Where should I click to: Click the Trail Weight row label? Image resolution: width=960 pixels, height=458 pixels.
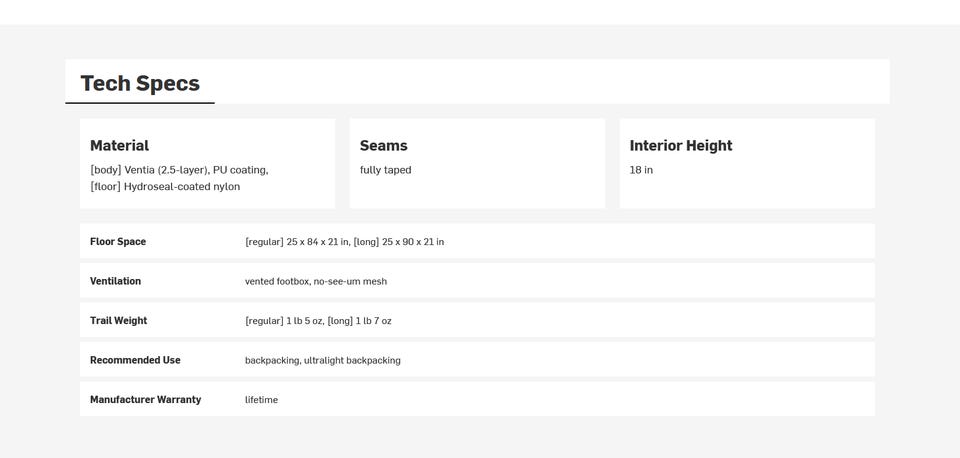click(x=118, y=320)
